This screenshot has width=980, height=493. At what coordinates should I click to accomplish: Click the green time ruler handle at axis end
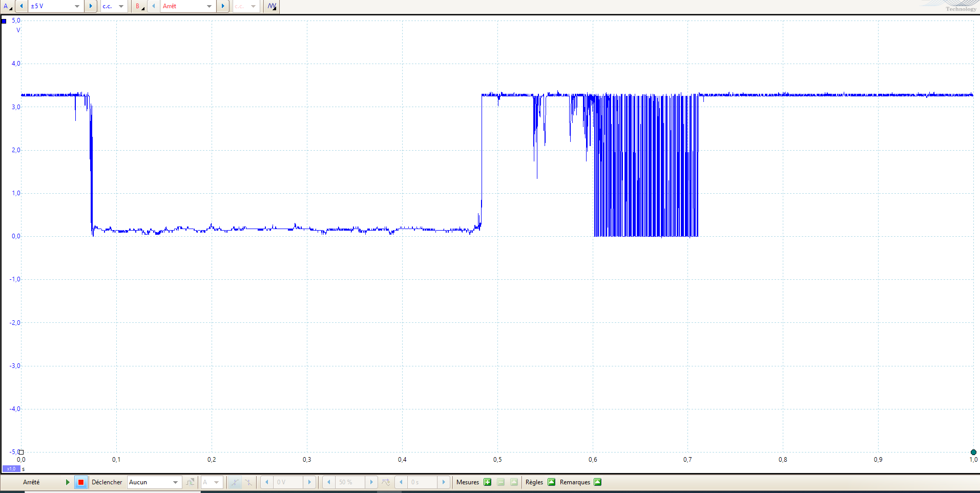973,452
